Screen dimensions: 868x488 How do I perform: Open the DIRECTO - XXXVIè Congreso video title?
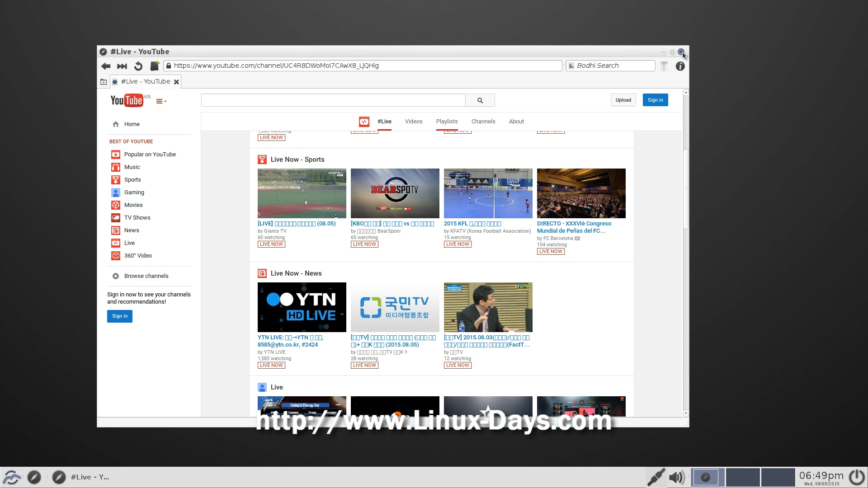574,227
